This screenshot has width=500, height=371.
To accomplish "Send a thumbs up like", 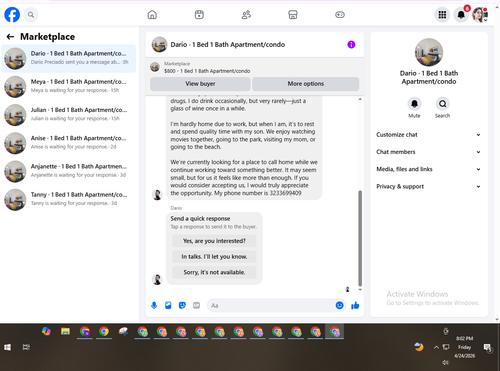I will (x=355, y=305).
